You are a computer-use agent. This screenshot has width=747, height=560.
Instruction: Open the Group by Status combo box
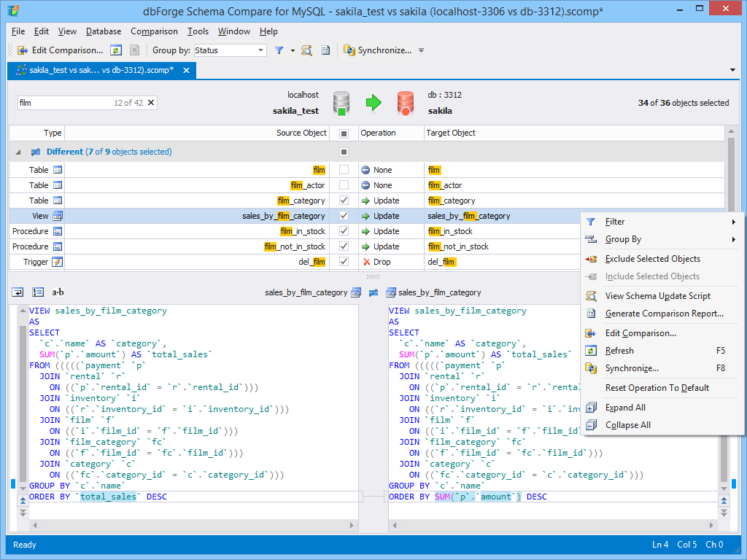click(x=230, y=50)
